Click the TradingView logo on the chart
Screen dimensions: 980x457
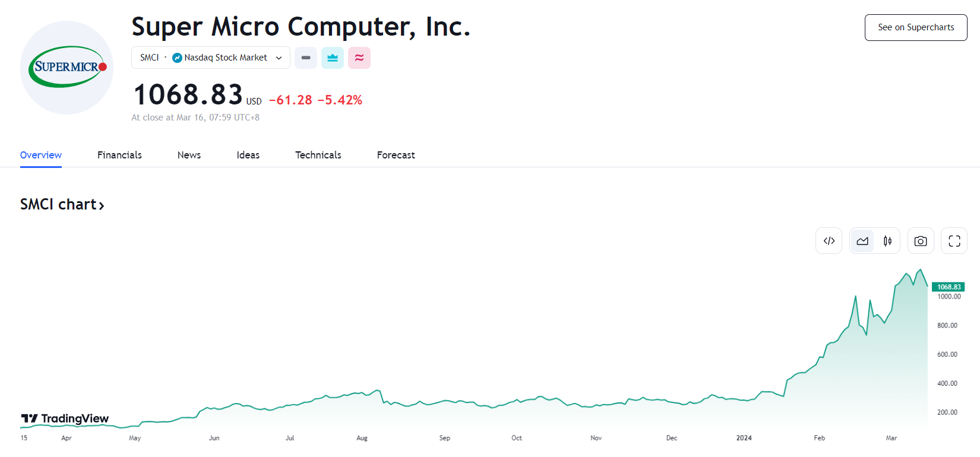[65, 419]
